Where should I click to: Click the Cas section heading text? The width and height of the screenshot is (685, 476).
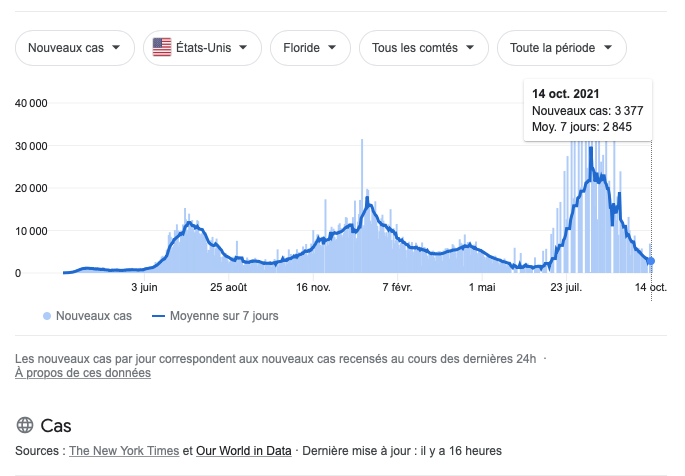pos(56,425)
